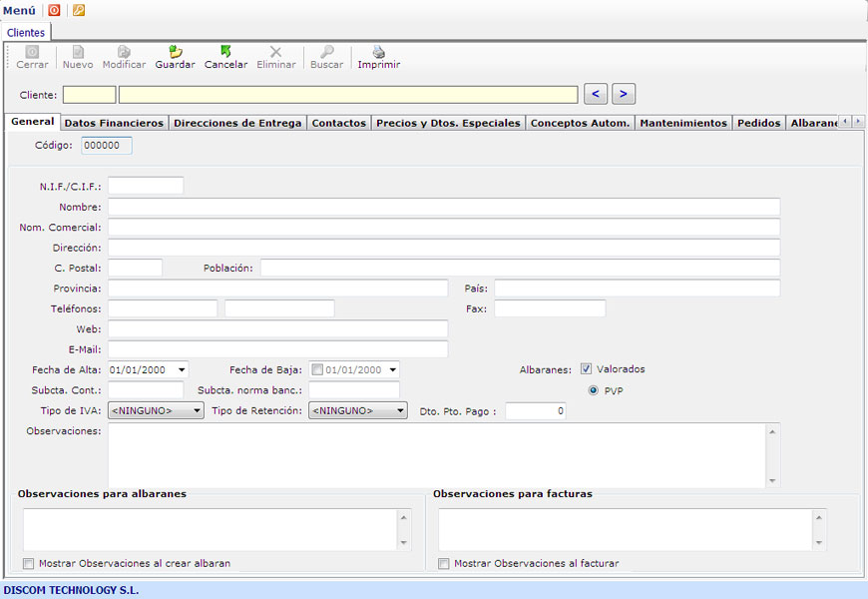Enable Mostrar Observaciones al crear albaran
Screen dimensions: 868x599
(x=29, y=563)
